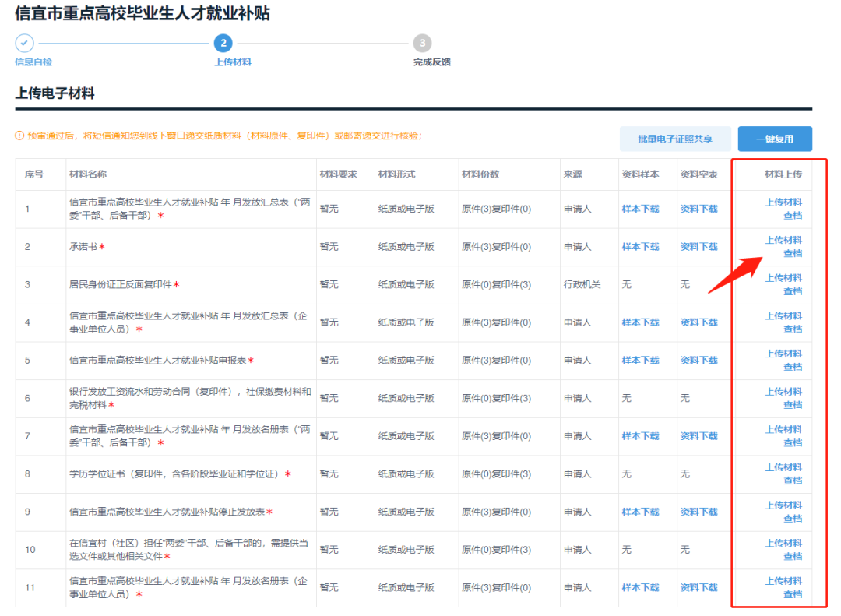Click the 承诺书 material name
This screenshot has height=616, width=841.
[83, 247]
